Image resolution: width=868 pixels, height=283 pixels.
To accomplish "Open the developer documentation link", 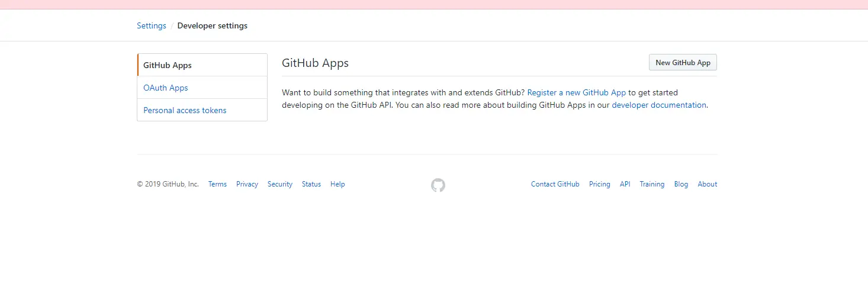I will [658, 105].
